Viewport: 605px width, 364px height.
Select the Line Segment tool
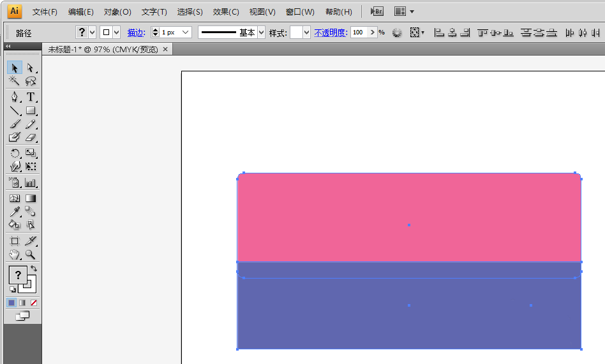15,111
